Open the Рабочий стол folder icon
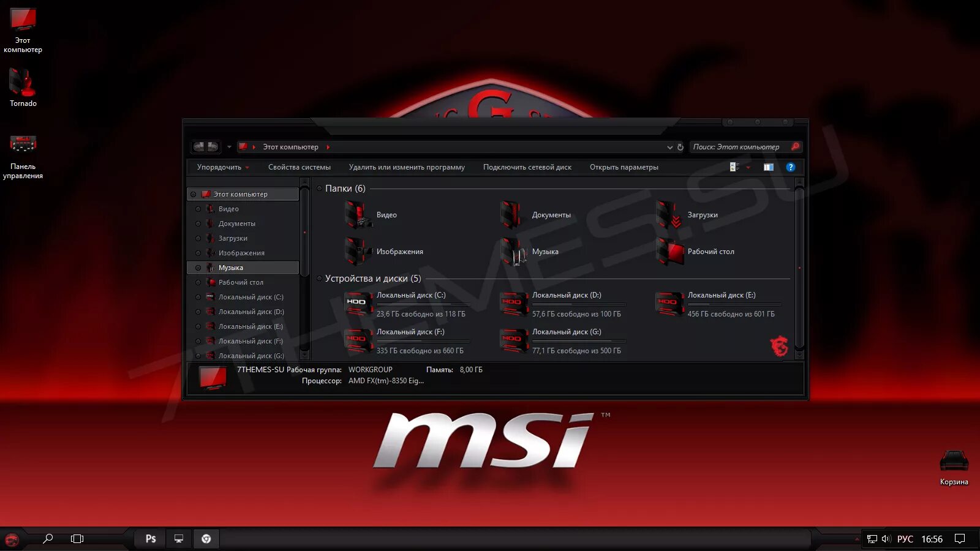This screenshot has height=551, width=980. [669, 252]
